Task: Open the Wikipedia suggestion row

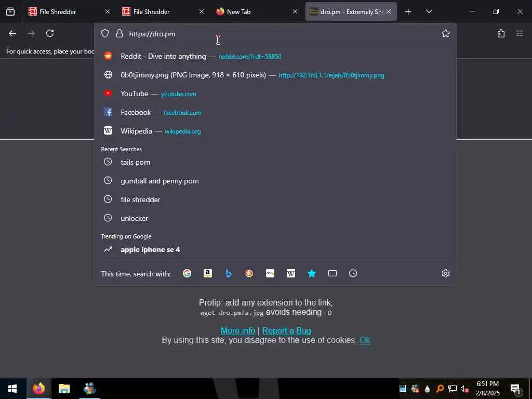Action: click(275, 131)
